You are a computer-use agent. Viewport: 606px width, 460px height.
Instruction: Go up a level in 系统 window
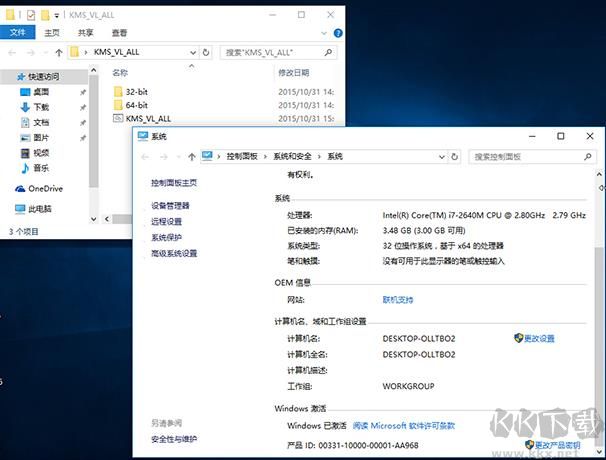(x=192, y=157)
